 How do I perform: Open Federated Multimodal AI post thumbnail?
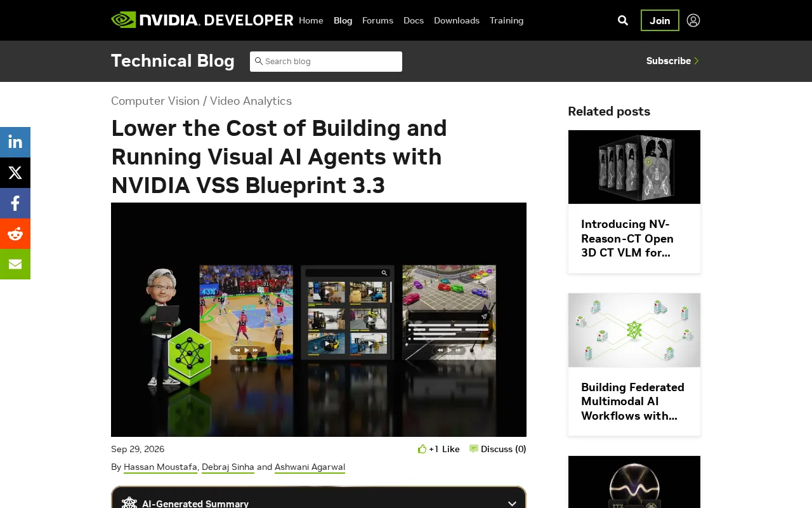pyautogui.click(x=634, y=330)
